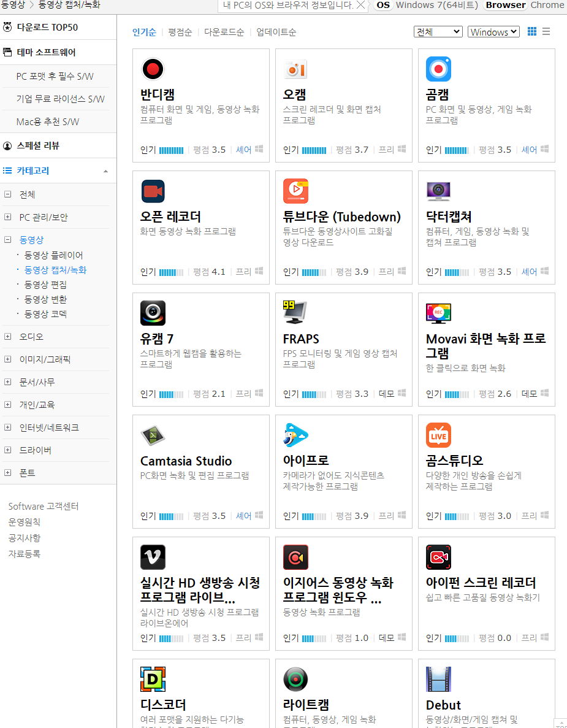Open the 이지어스 동영상 녹화 icon
Image resolution: width=567 pixels, height=728 pixels.
295,557
